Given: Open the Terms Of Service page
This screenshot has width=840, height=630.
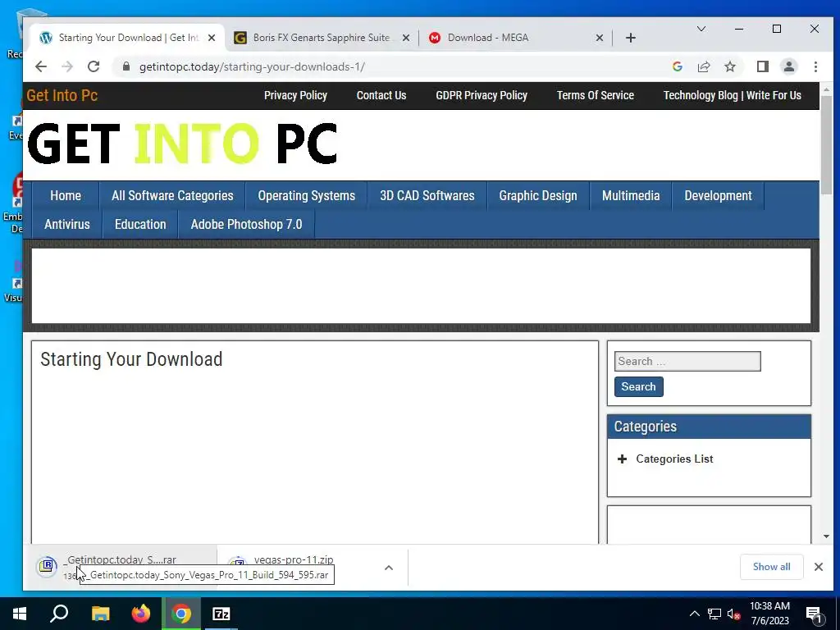Looking at the screenshot, I should (x=596, y=95).
